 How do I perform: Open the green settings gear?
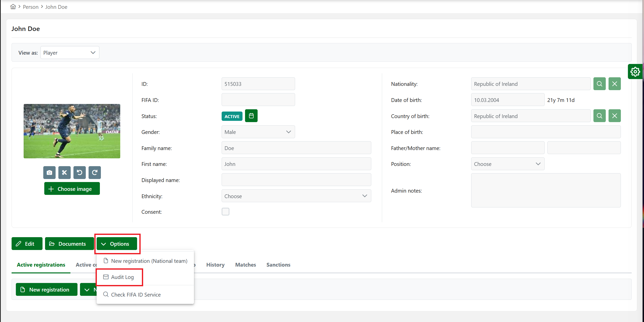point(635,72)
